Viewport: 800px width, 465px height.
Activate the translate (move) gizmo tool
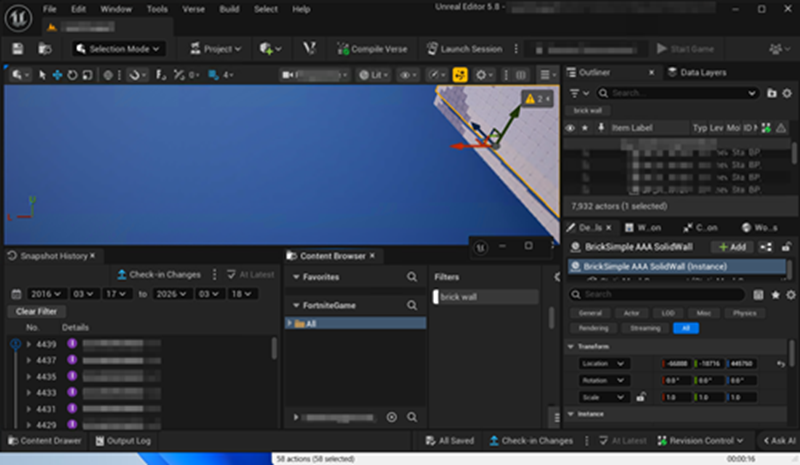(57, 75)
